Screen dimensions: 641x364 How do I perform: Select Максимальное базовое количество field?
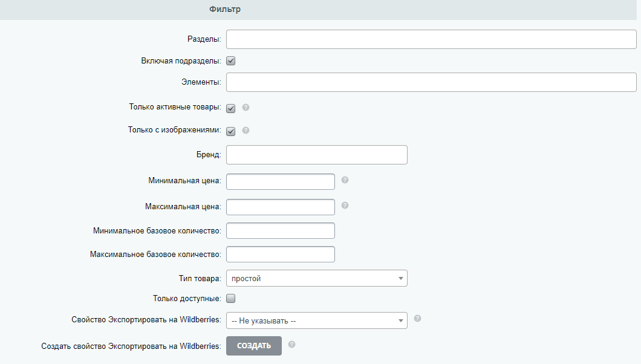(x=281, y=254)
